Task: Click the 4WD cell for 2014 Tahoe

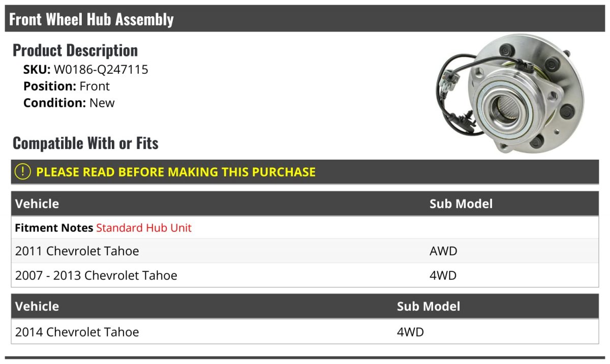Action: tap(410, 332)
